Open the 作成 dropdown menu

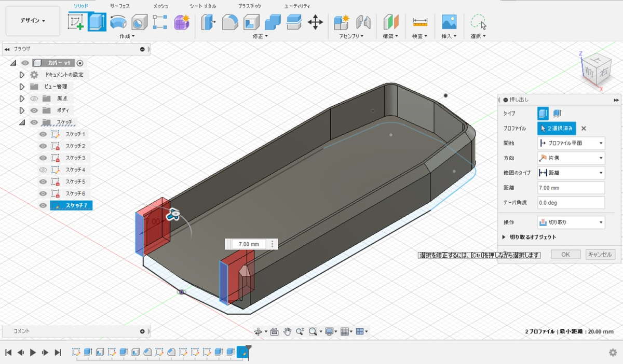pos(127,36)
